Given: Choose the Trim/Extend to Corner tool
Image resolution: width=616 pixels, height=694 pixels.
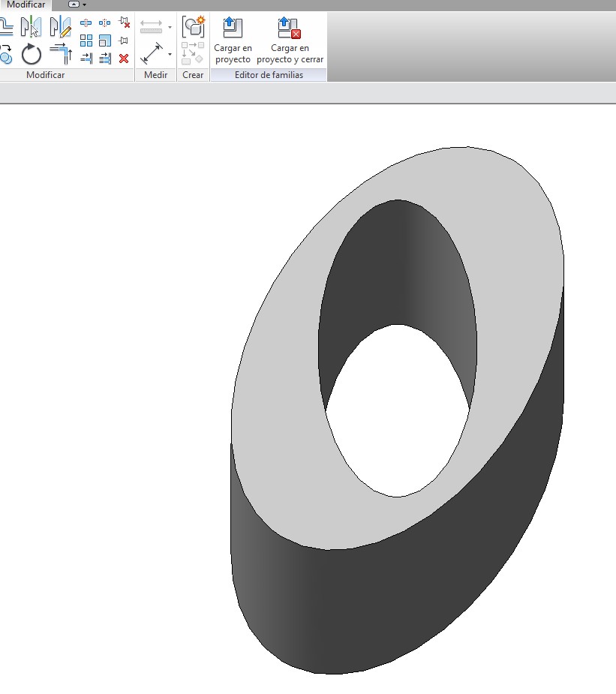Looking at the screenshot, I should click(60, 54).
